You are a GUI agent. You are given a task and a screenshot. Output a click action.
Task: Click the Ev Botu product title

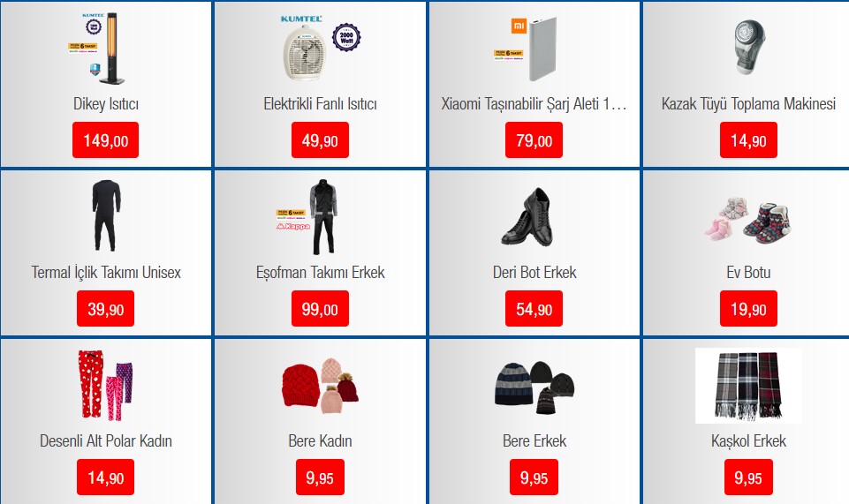[x=748, y=273]
